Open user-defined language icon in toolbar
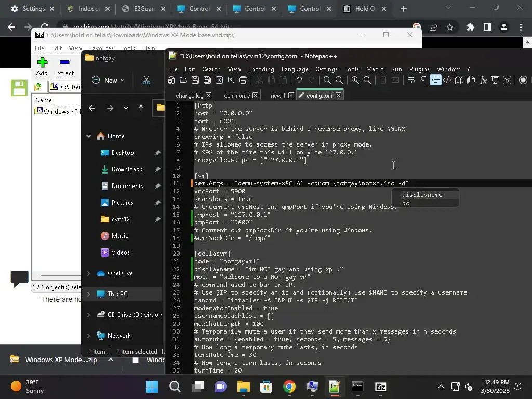Screen dimensions: 532x399 [447, 80]
